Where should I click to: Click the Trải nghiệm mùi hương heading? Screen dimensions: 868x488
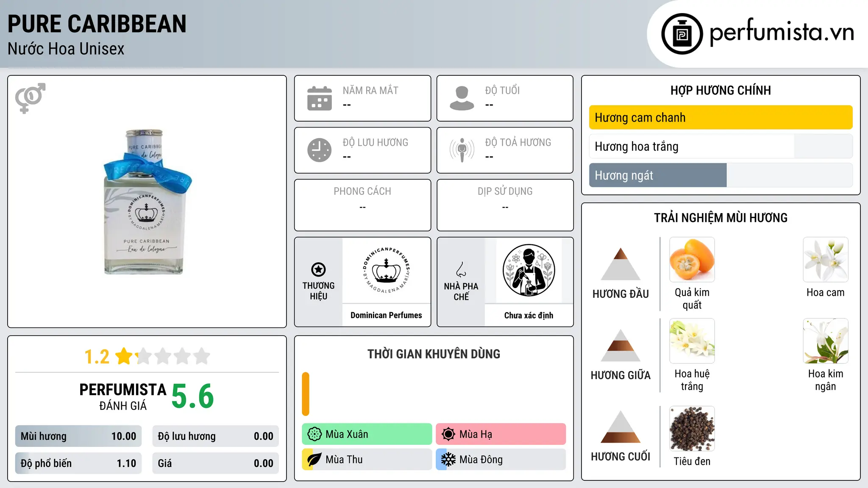tap(721, 218)
